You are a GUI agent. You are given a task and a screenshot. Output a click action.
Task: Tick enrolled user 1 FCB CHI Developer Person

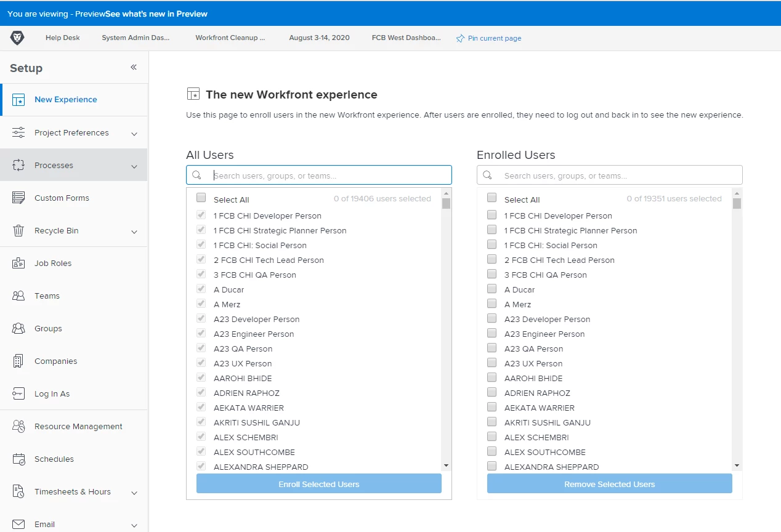[x=492, y=215]
